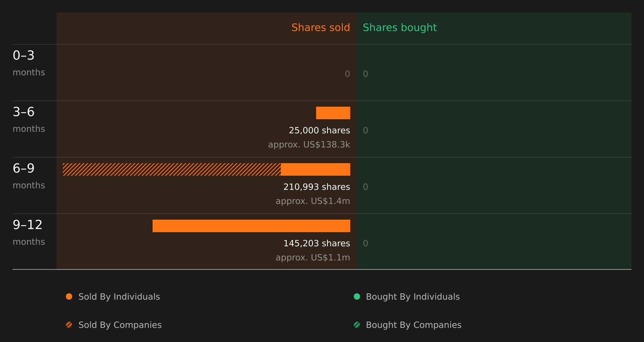Click the 3–6 months row label

29,120
